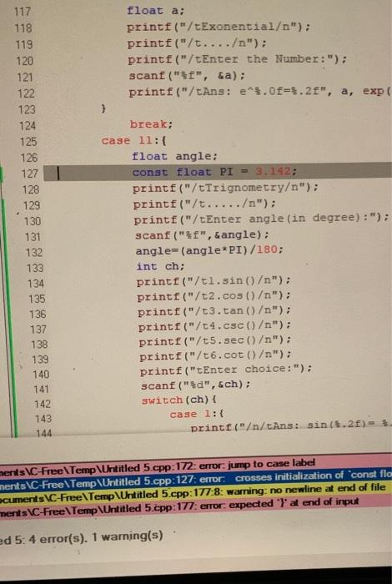392x584 pixels.
Task: Click the 'scanf("%f", &a);' line
Action: [187, 76]
